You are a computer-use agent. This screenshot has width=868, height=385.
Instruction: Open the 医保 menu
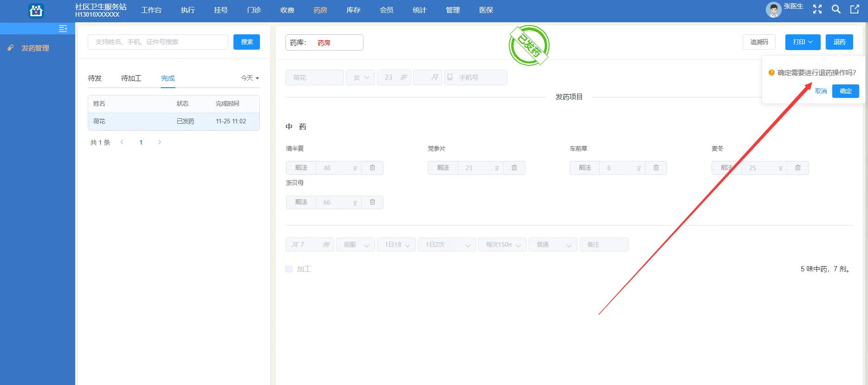[x=486, y=10]
